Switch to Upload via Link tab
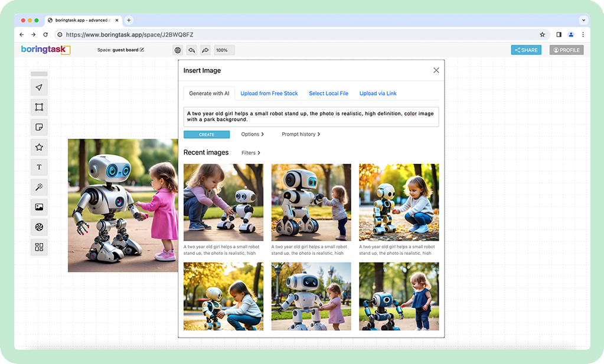This screenshot has width=604, height=364. tap(378, 93)
